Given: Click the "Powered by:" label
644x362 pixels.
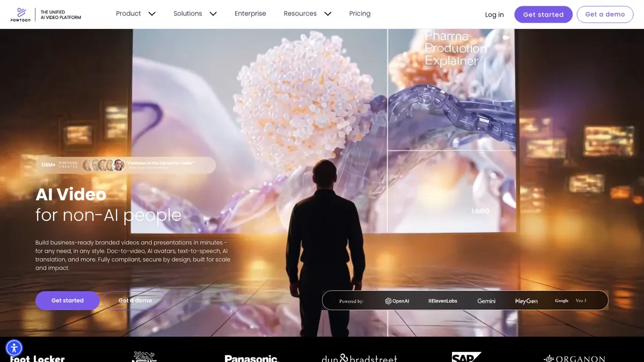Looking at the screenshot, I should point(352,301).
